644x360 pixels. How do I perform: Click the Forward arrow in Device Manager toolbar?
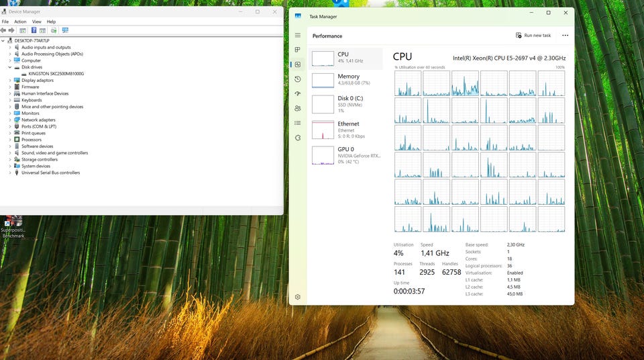point(11,30)
